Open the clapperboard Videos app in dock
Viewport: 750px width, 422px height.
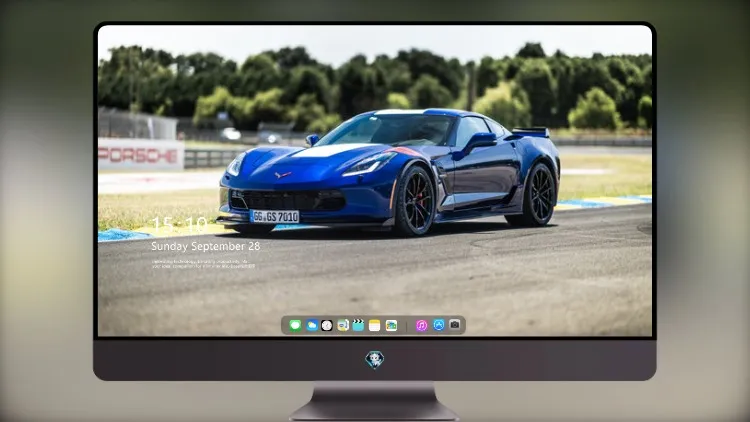[x=358, y=325]
